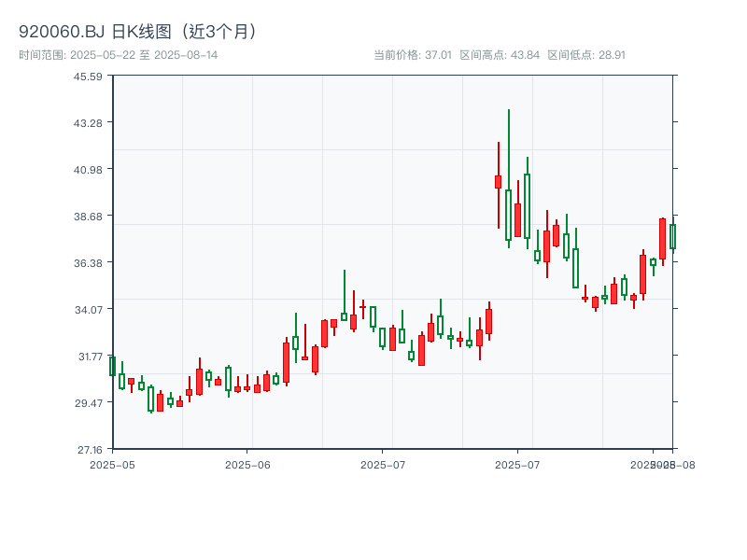Click the 38.68 price axis label
Screen dimensions: 747x560
tap(89, 217)
